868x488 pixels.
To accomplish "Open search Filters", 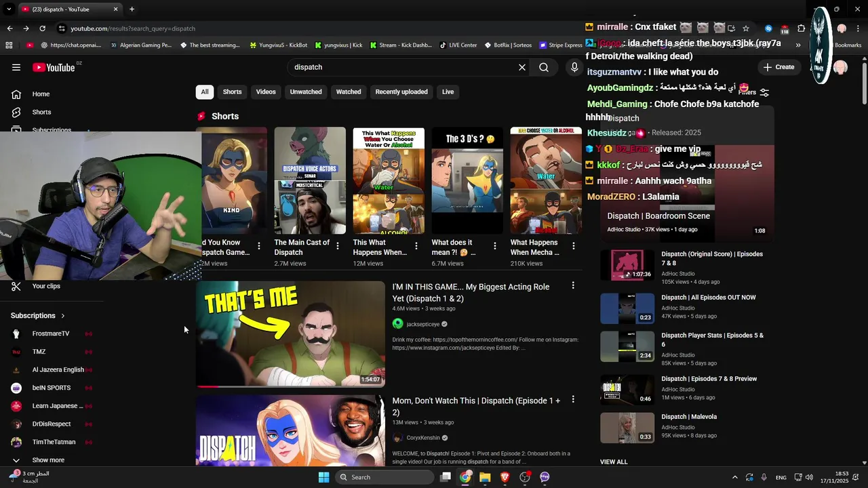I will click(755, 92).
